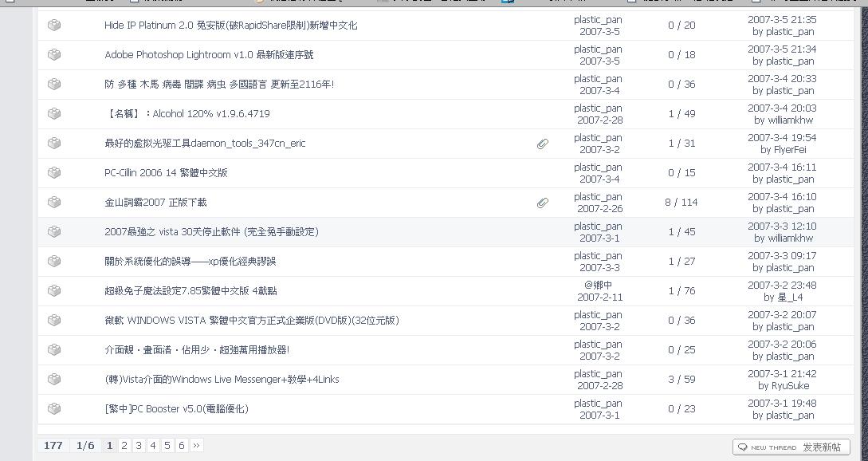Screen dimensions: 868x461
Task: Open 2007最強之 vista 30天停止軟件 thread
Action: coord(211,231)
